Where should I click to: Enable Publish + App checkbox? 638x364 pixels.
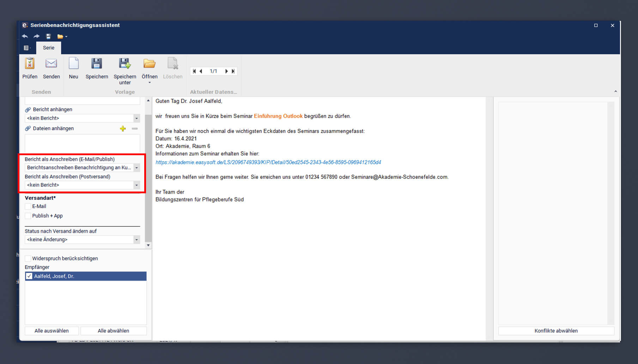[x=28, y=216]
